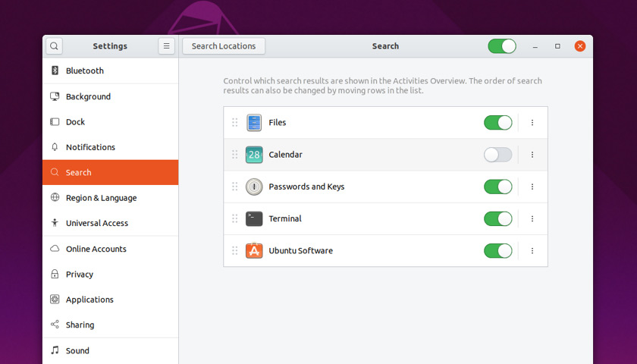Open the Sharing panel
The image size is (637, 364).
tap(111, 325)
